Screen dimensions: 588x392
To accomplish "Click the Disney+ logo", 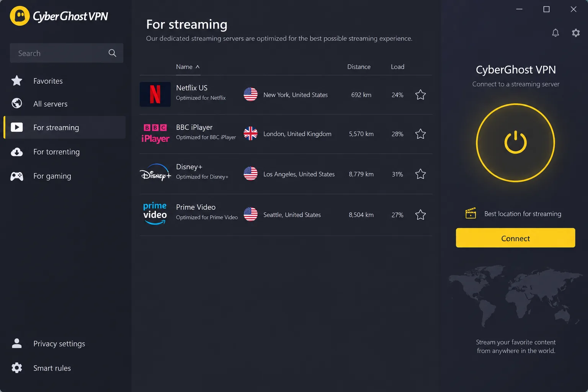I will (x=155, y=173).
